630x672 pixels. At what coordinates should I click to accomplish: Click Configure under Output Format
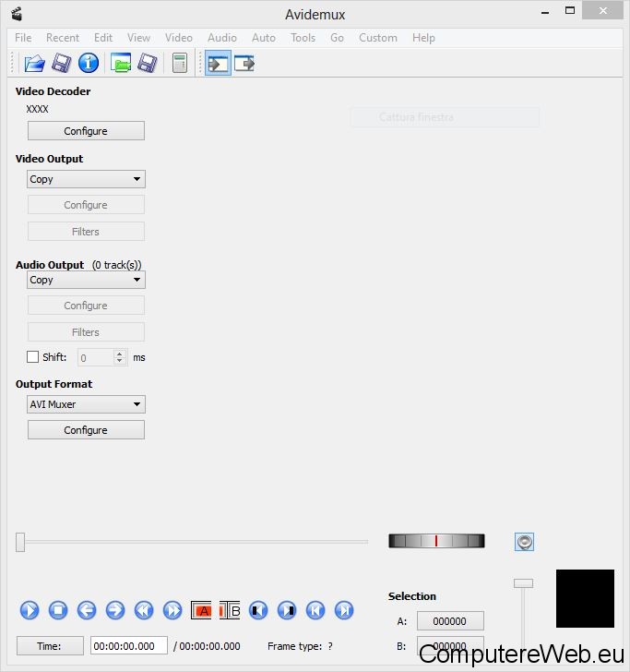tap(86, 430)
